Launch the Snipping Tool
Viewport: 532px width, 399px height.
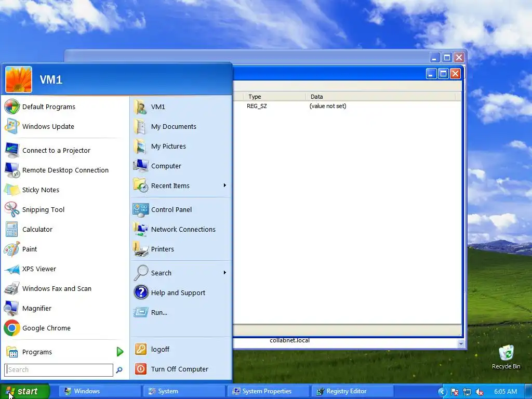[64, 210]
